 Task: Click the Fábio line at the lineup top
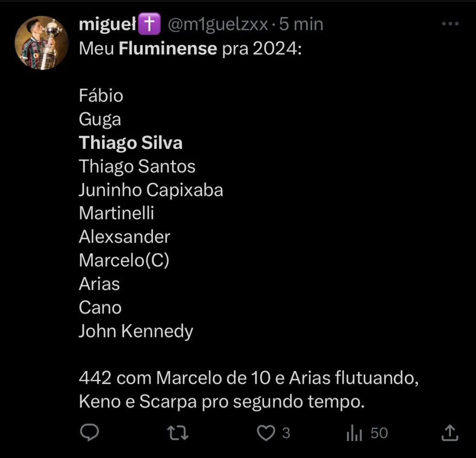coord(101,96)
